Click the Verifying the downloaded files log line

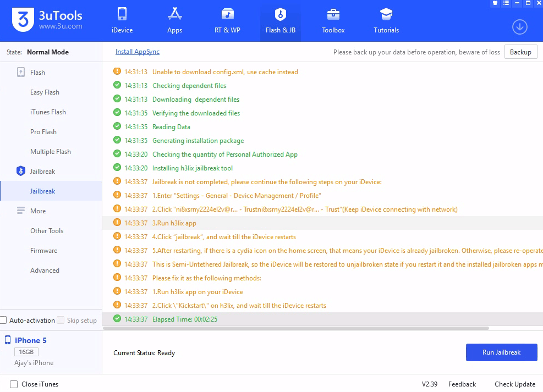(x=196, y=113)
